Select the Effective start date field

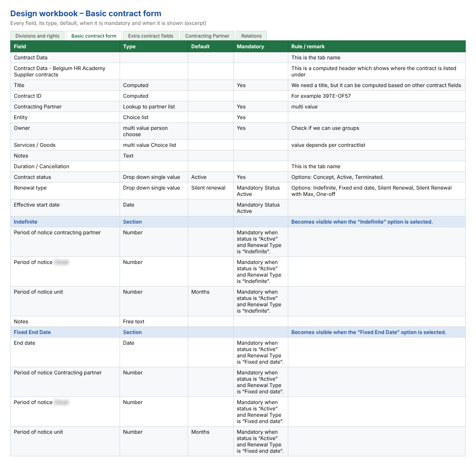65,208
